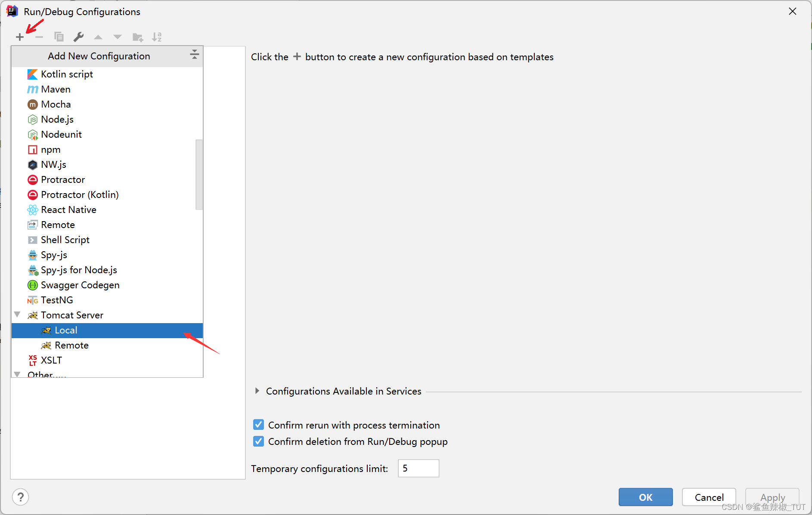
Task: Expand the Other group arrow
Action: click(17, 374)
